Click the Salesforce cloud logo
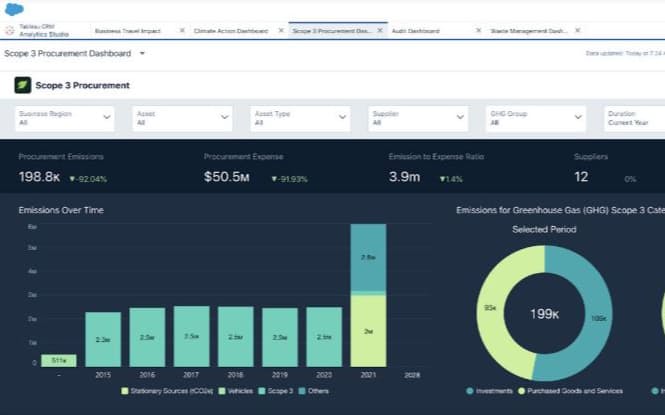 (14, 9)
